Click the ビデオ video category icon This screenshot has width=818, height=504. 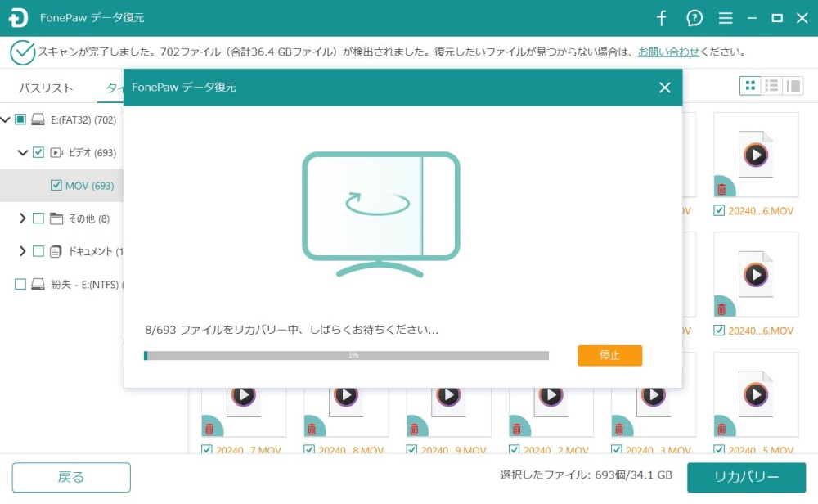56,152
